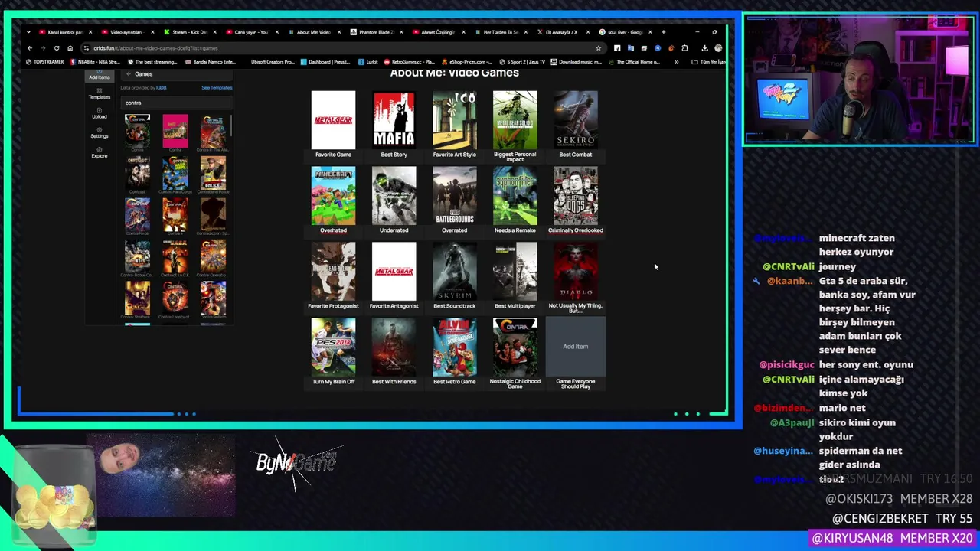
Task: Open the Settings sidebar icon
Action: [x=99, y=133]
